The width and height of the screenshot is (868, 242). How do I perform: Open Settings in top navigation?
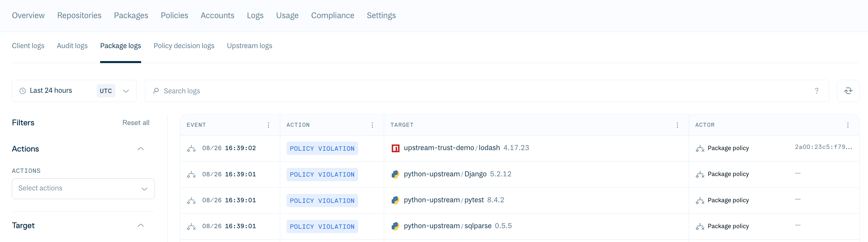(x=381, y=16)
